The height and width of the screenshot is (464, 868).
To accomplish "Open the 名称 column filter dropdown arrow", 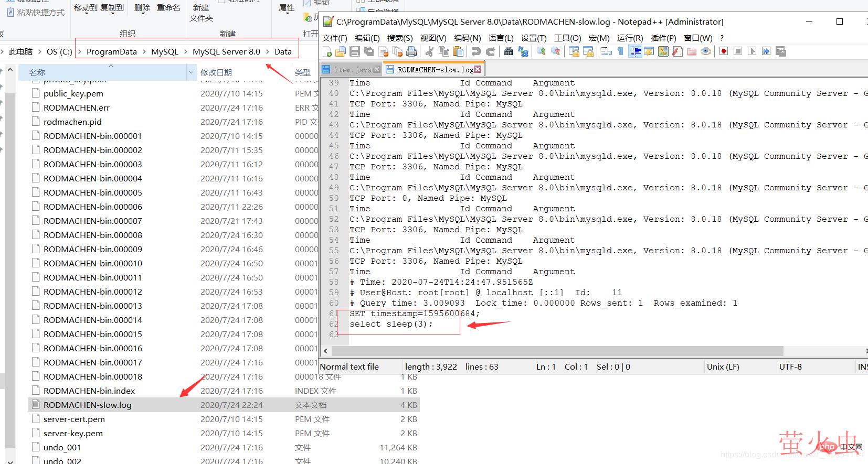I will tap(191, 72).
